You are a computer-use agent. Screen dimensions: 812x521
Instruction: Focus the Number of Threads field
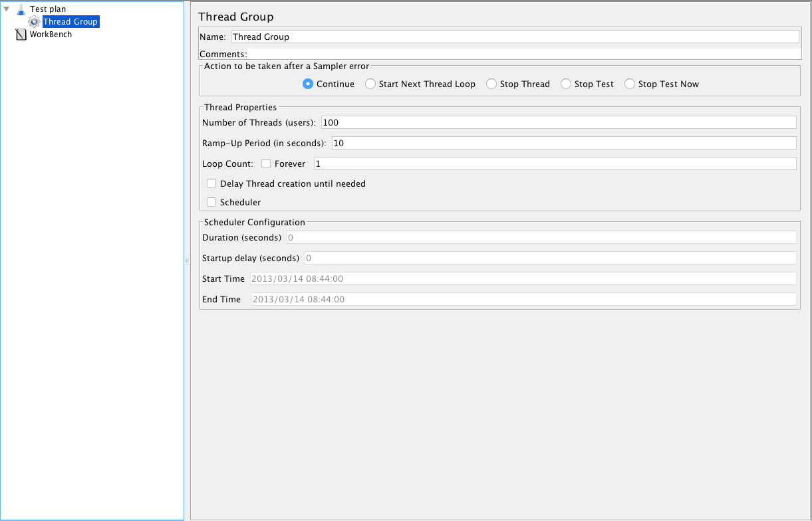tap(558, 122)
